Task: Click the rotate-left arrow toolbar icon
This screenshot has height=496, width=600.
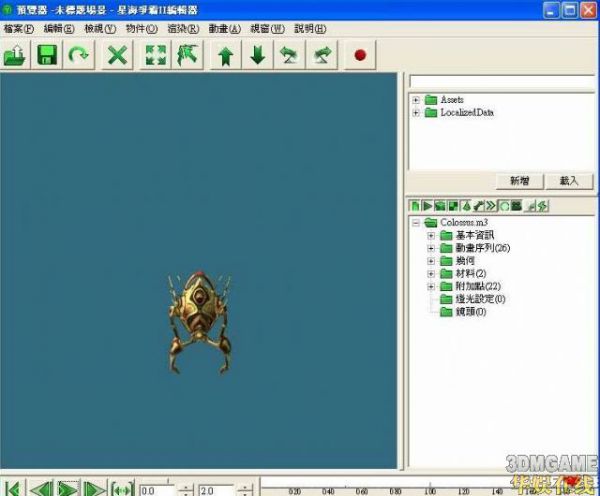Action: [290, 55]
